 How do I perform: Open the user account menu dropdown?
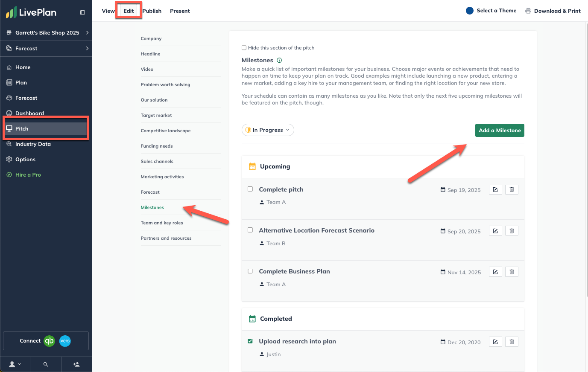point(15,364)
